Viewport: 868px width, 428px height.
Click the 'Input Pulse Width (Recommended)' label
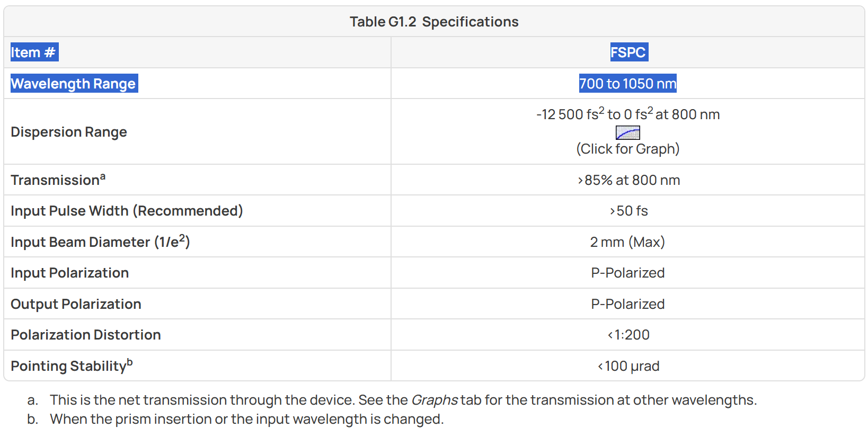(x=127, y=211)
